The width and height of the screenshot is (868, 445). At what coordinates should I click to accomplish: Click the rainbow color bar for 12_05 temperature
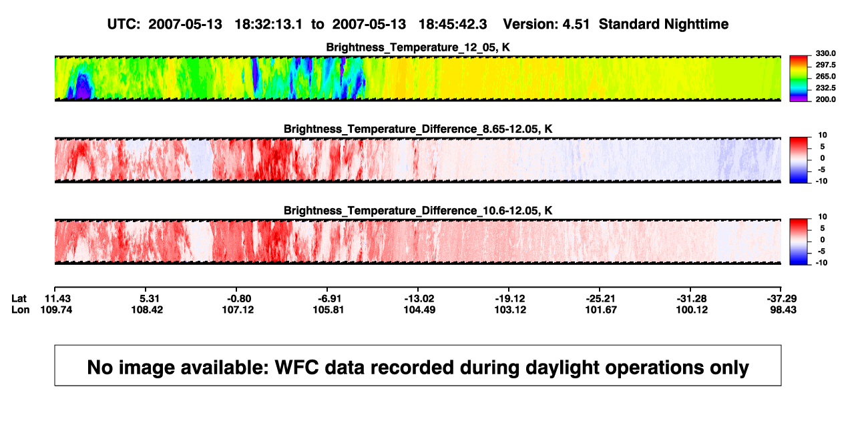pos(799,78)
